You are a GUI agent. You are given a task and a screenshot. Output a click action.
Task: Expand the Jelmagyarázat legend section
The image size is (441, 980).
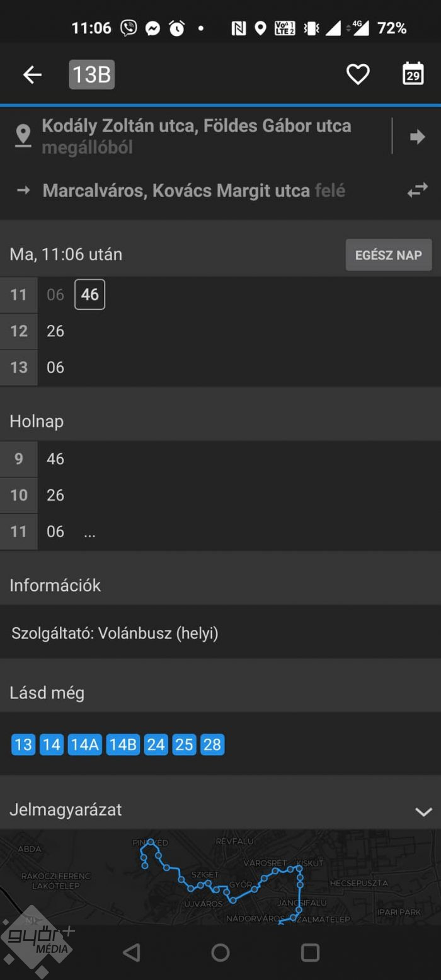pos(423,811)
